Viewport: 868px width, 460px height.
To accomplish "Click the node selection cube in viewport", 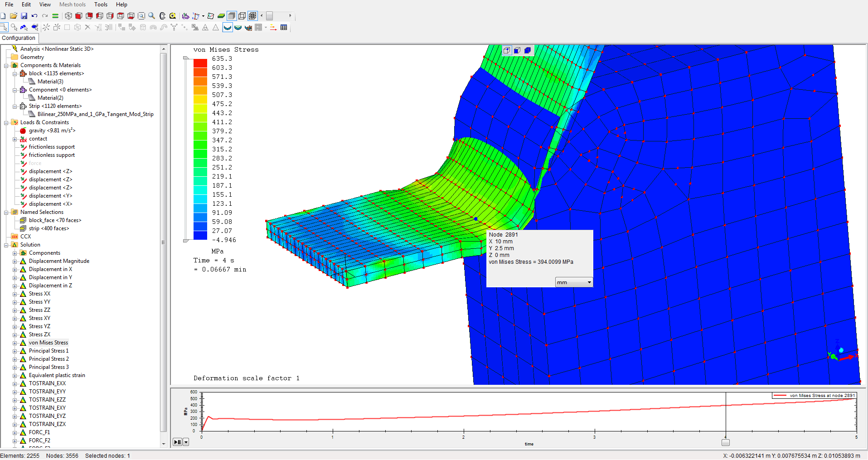I will [x=507, y=50].
